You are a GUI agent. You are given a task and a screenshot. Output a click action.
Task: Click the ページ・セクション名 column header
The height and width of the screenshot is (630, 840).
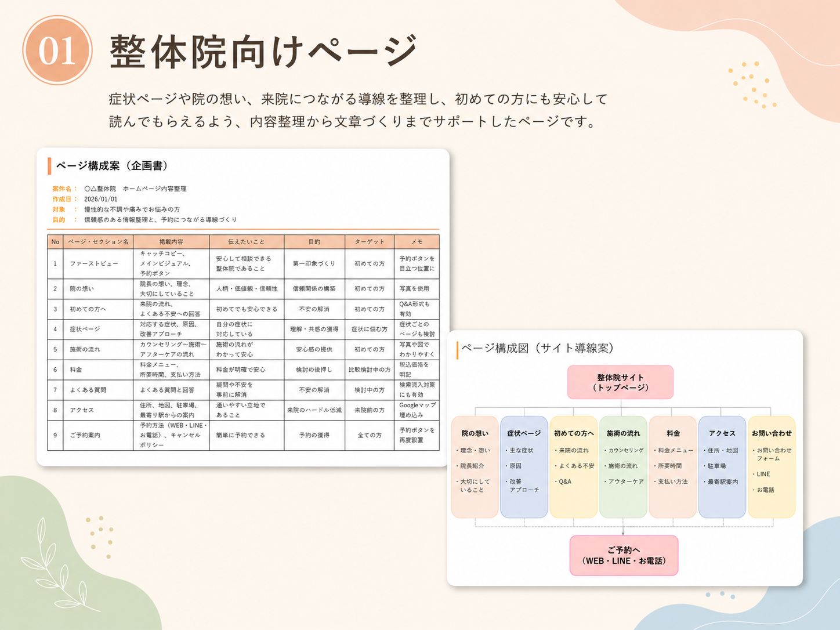click(98, 241)
